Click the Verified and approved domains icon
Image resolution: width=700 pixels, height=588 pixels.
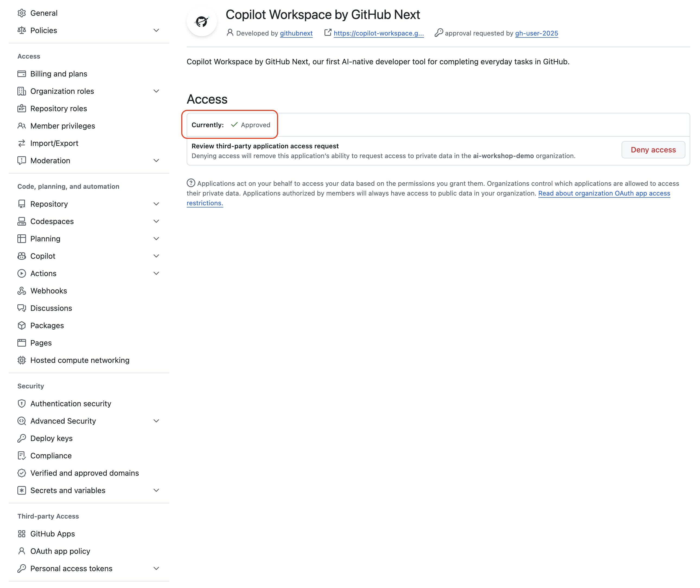pos(22,473)
